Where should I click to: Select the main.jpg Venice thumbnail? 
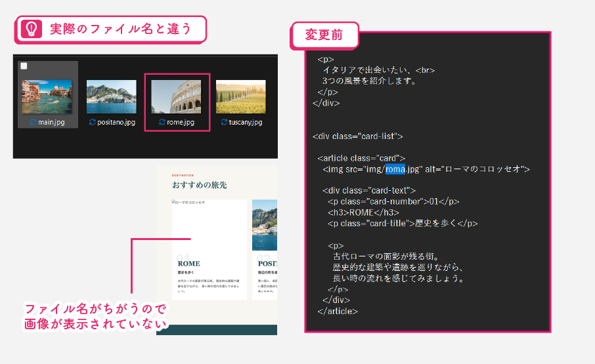point(47,96)
